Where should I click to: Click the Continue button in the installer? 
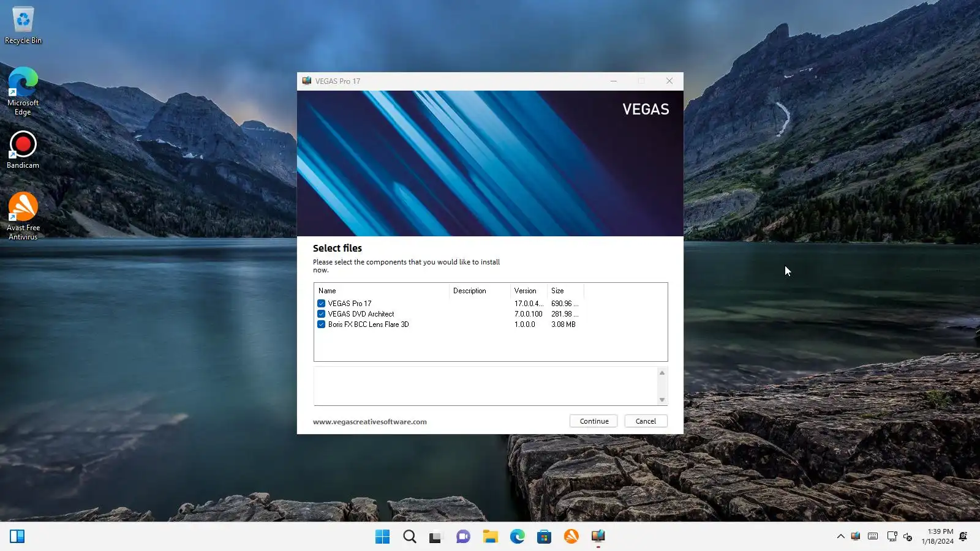[x=594, y=421]
